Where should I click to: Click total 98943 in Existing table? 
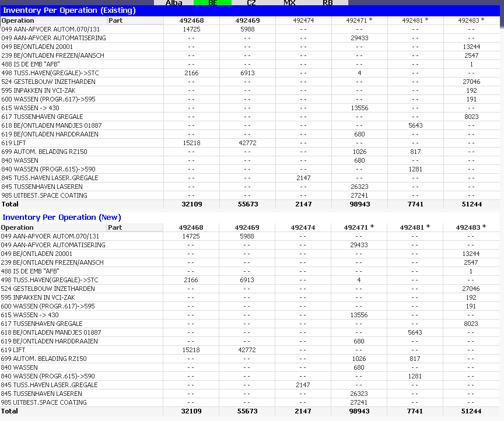click(360, 204)
